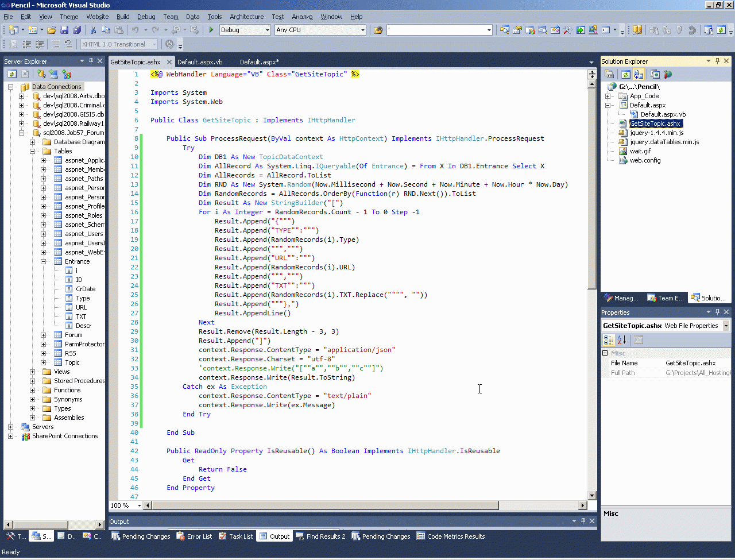Viewport: 735px width, 560px height.
Task: Expand the Stored Procedures folder node
Action: coord(33,381)
